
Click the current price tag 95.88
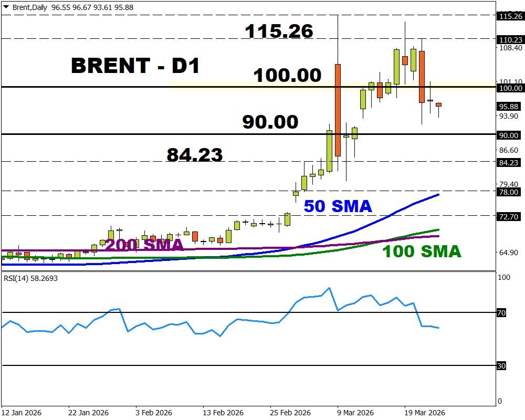coord(509,106)
